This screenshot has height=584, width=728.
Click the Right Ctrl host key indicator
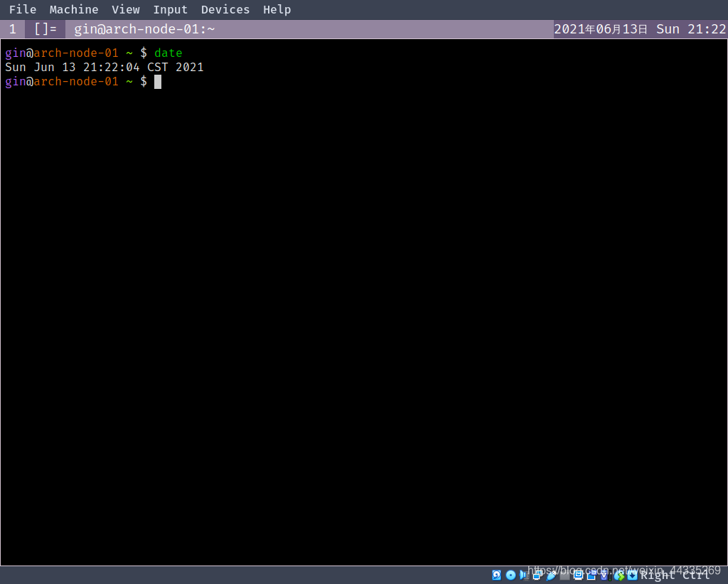(x=675, y=575)
